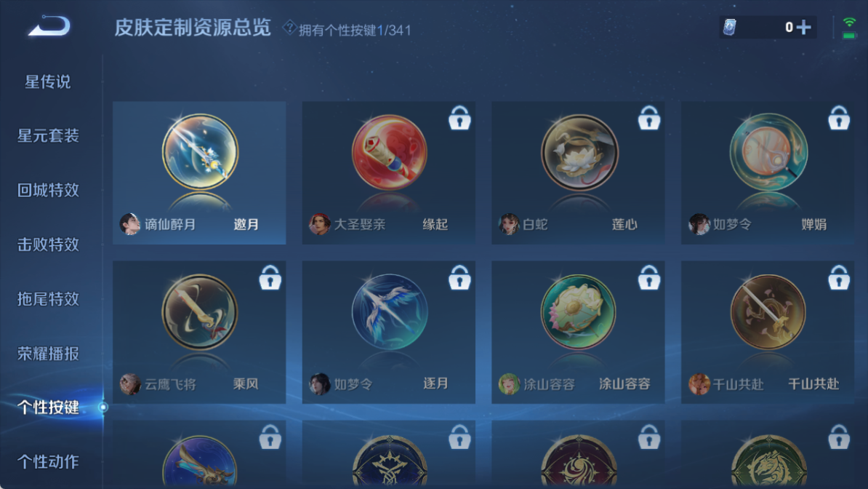The width and height of the screenshot is (868, 489).
Task: Switch to the 星元套装 tab
Action: pyautogui.click(x=47, y=136)
